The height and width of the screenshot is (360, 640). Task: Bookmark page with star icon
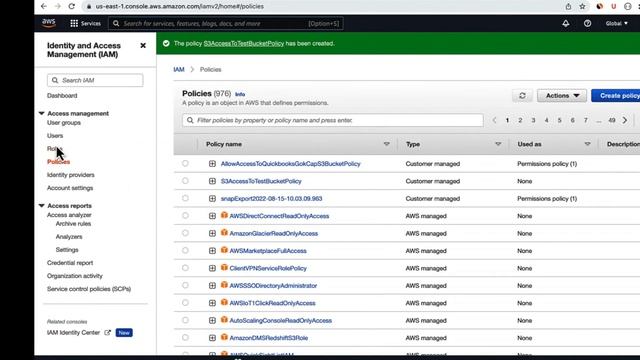[x=582, y=6]
